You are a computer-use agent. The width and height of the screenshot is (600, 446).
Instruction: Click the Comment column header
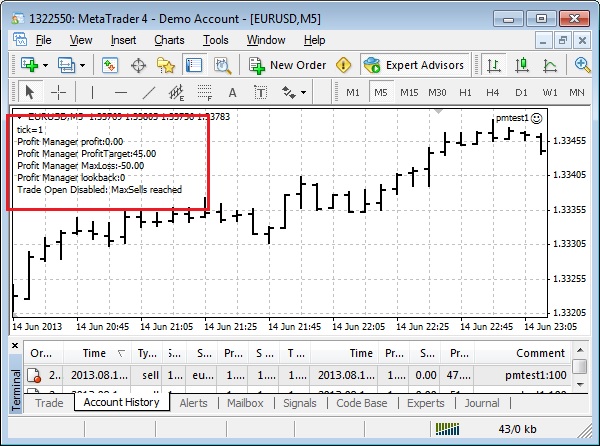[523, 353]
